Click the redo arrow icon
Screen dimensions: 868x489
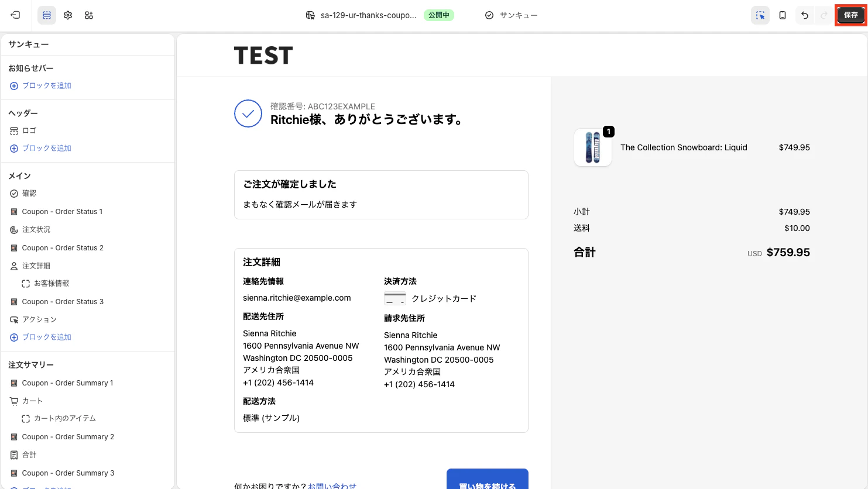coord(824,15)
